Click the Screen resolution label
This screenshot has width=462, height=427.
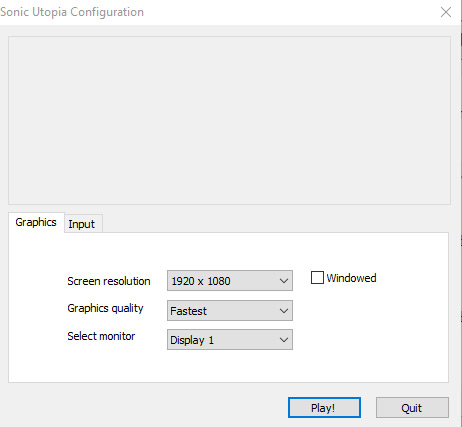pyautogui.click(x=109, y=281)
